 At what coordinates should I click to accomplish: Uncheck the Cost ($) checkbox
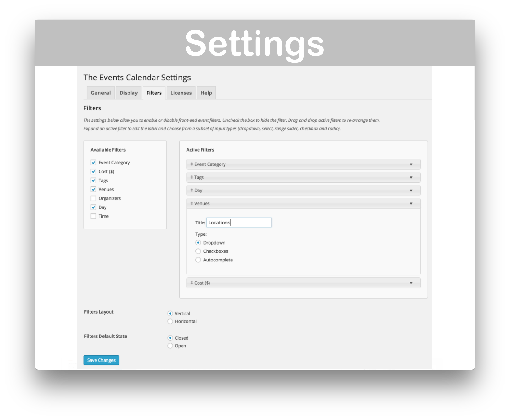93,171
